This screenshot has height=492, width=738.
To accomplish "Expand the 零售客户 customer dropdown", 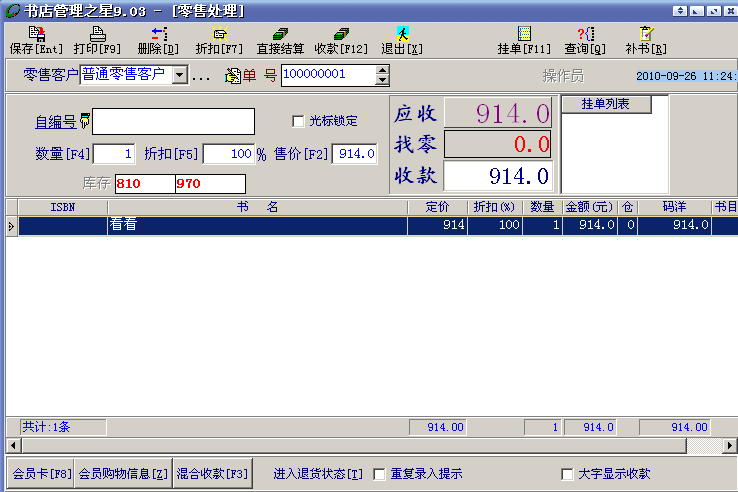I will point(180,75).
